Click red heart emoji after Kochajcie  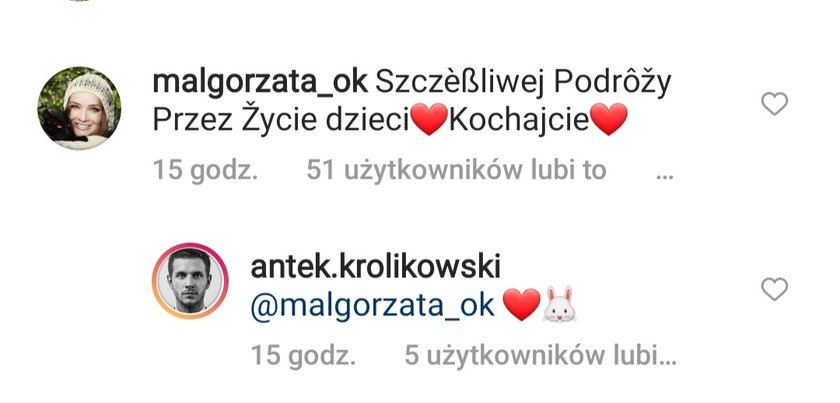pos(609,120)
